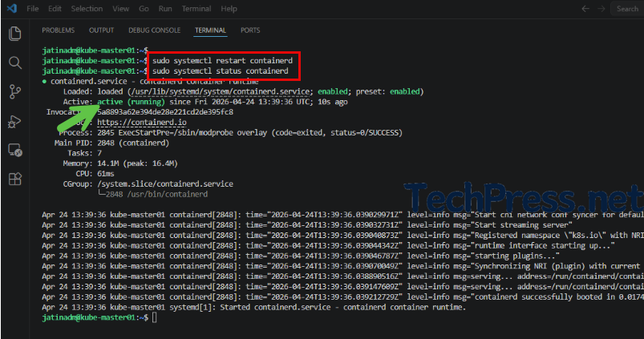
Task: Open the Run menu
Action: (165, 9)
